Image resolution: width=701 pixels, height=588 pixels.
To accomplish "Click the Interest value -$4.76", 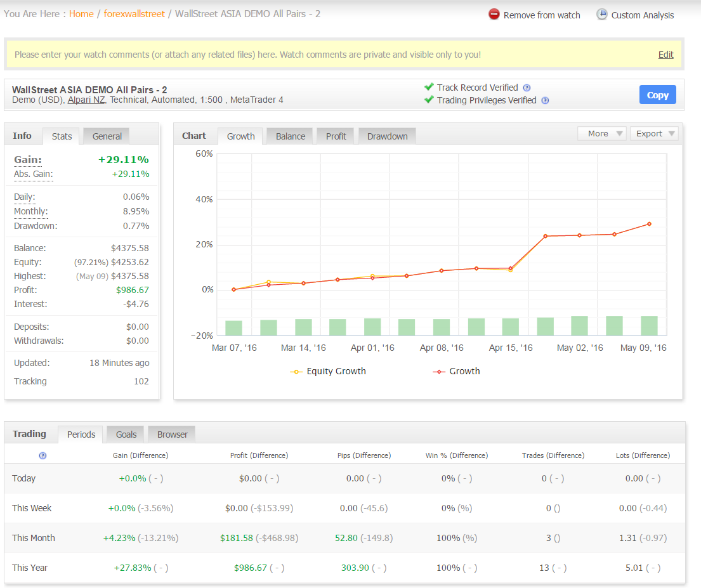I will [x=136, y=304].
